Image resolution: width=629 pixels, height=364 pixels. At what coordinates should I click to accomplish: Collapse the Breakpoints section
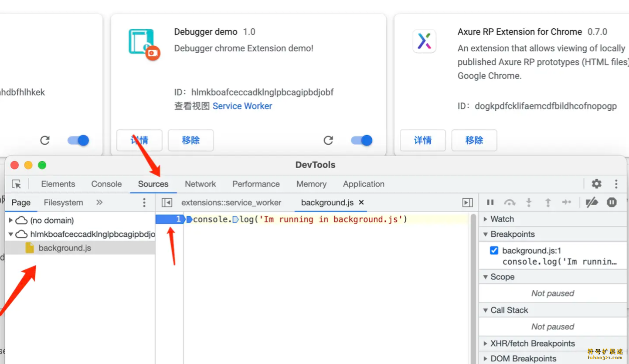485,234
